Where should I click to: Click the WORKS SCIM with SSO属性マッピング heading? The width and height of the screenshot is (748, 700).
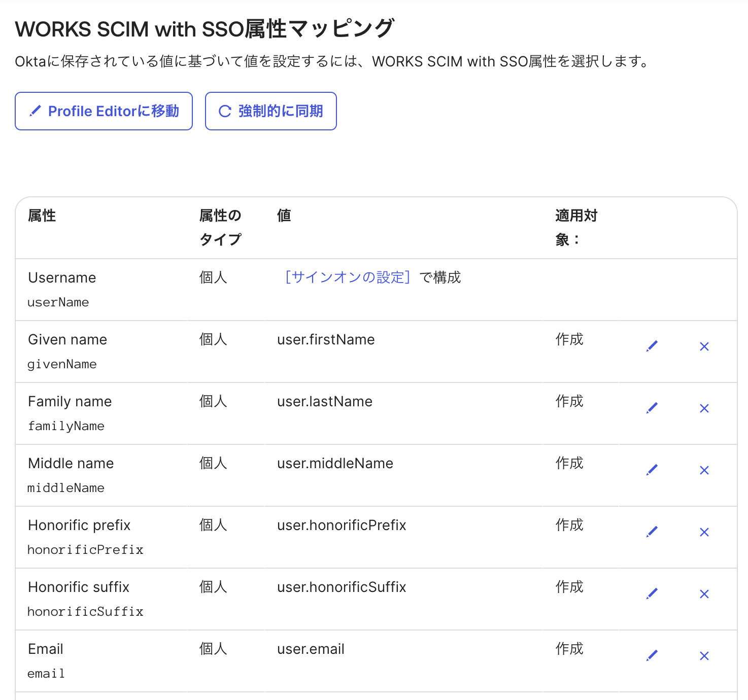point(205,29)
